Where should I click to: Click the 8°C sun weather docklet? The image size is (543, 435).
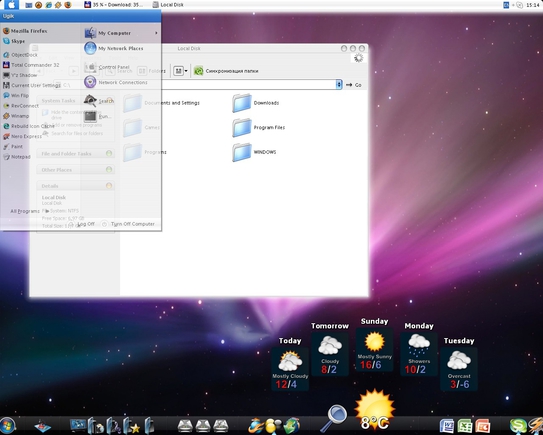[375, 410]
